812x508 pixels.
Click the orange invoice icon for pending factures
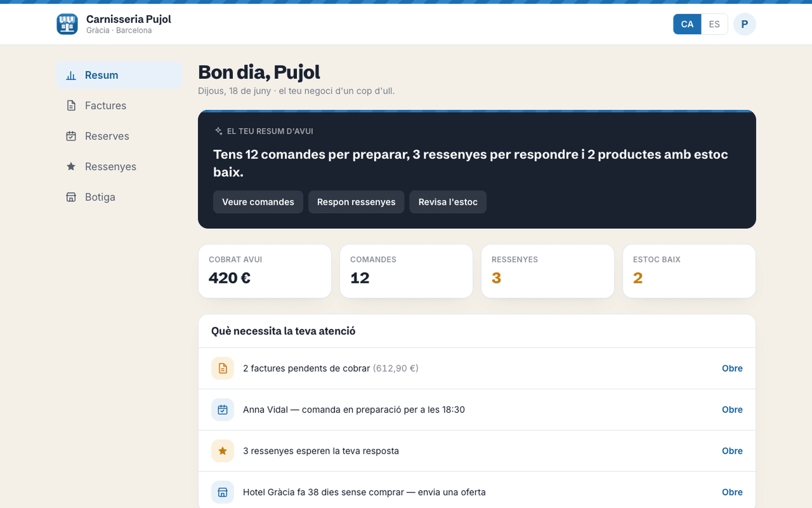(x=222, y=368)
